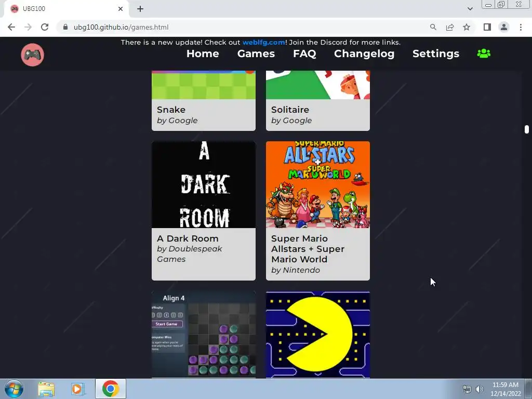
Task: Open a new tab with plus button
Action: 140,9
